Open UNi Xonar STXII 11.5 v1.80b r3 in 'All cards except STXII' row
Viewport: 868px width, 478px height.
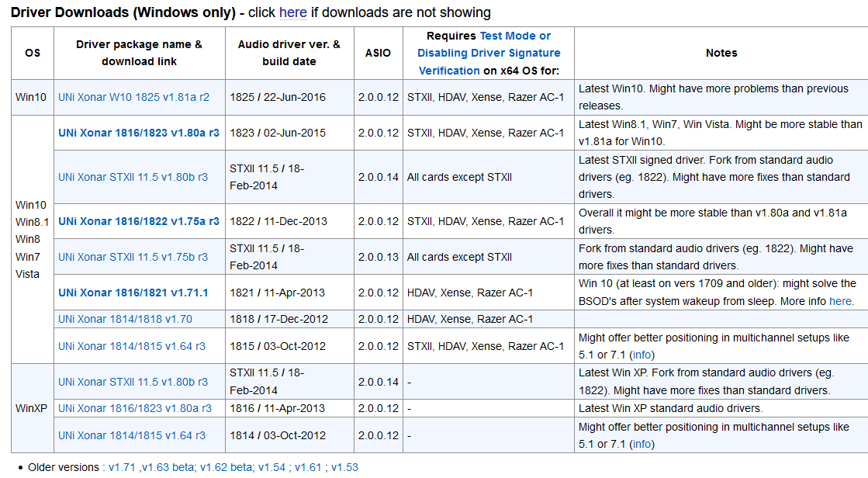tap(133, 177)
